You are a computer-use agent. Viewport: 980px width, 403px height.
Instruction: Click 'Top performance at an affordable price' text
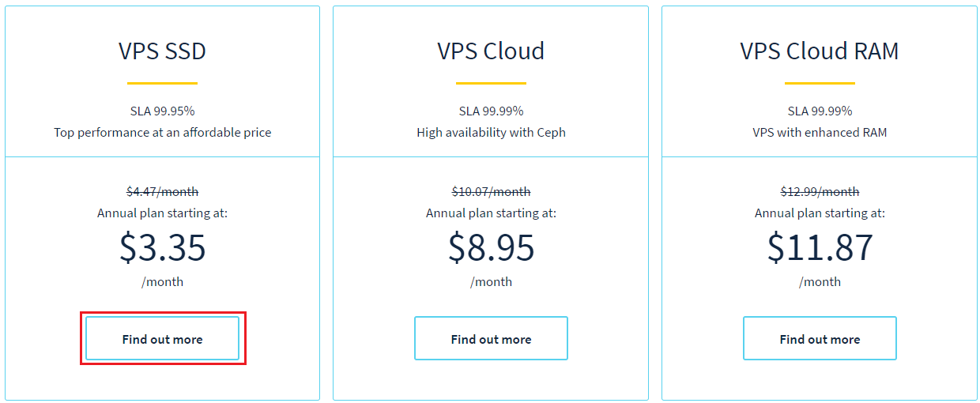pos(162,132)
